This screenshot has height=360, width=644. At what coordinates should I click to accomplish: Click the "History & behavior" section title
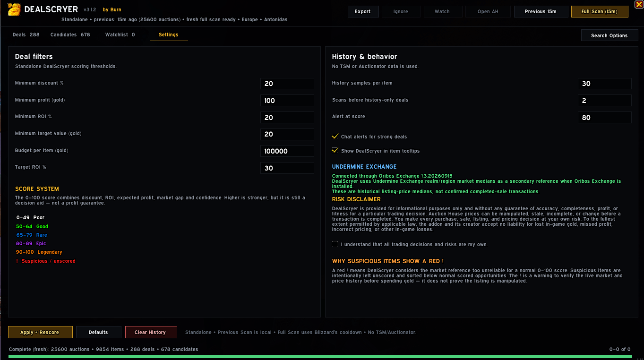click(365, 57)
